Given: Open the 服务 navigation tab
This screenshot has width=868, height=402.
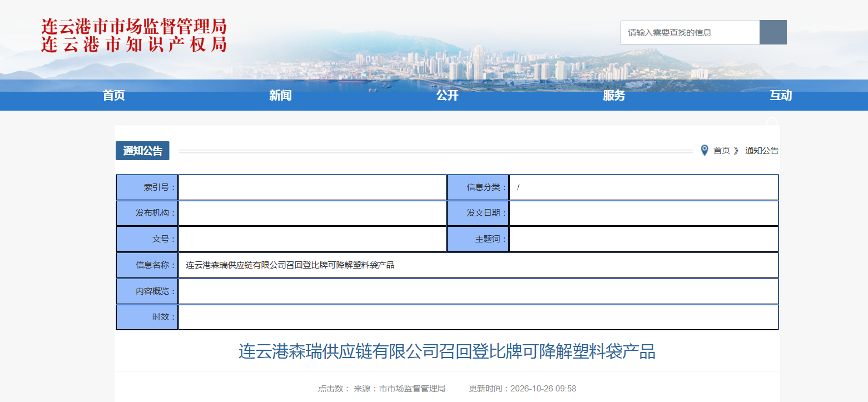Looking at the screenshot, I should [x=614, y=96].
